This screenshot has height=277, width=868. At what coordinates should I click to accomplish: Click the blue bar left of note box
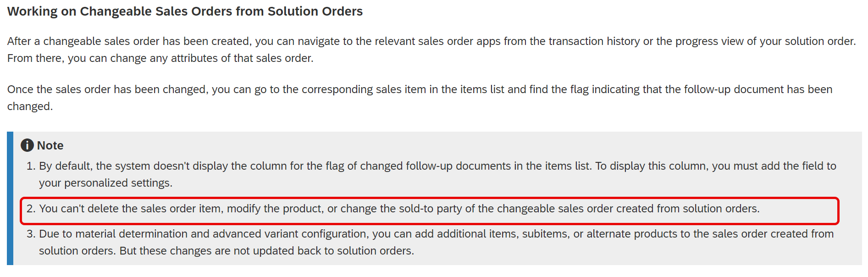coord(10,198)
